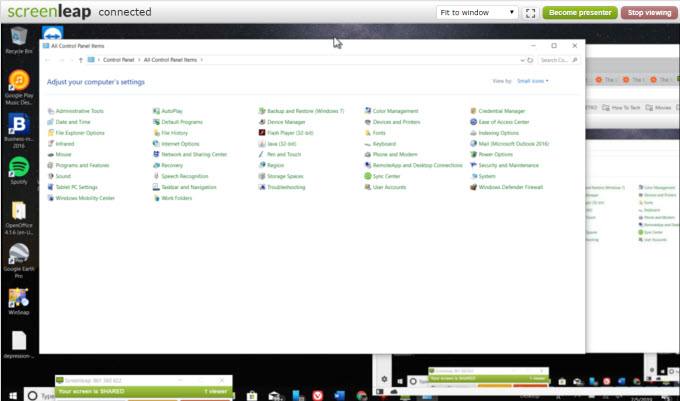Open Programs and Features link
This screenshot has width=680, height=401.
click(82, 165)
